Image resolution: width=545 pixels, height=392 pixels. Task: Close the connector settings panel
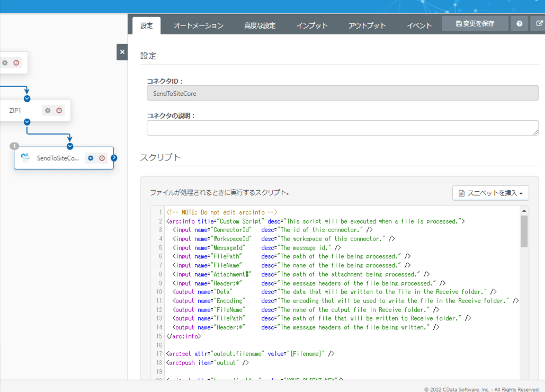(x=122, y=52)
